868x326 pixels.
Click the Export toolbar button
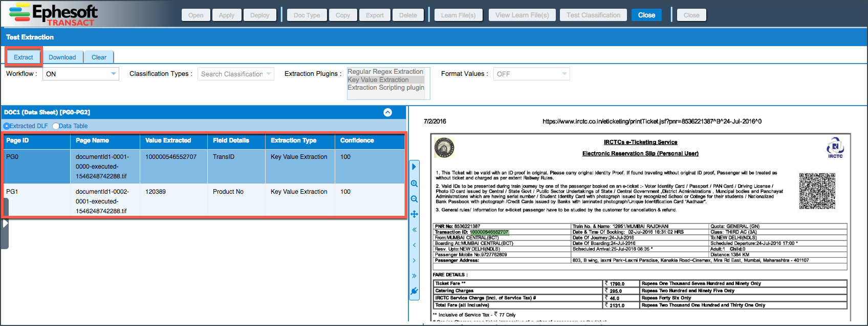375,15
